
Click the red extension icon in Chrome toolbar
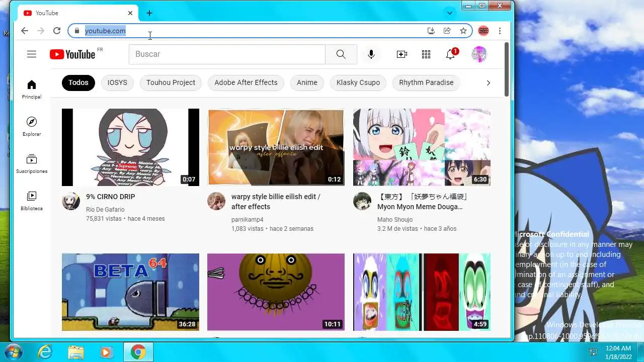tap(483, 31)
